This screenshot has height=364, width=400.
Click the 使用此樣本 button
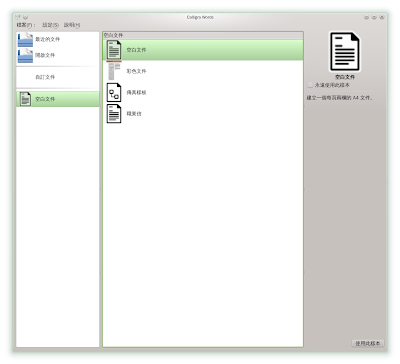[x=368, y=343]
